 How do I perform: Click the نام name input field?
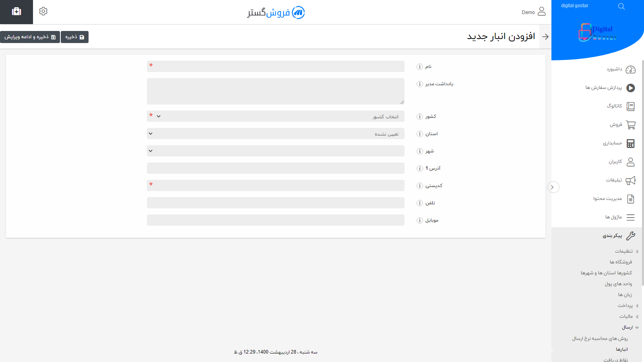tap(275, 67)
